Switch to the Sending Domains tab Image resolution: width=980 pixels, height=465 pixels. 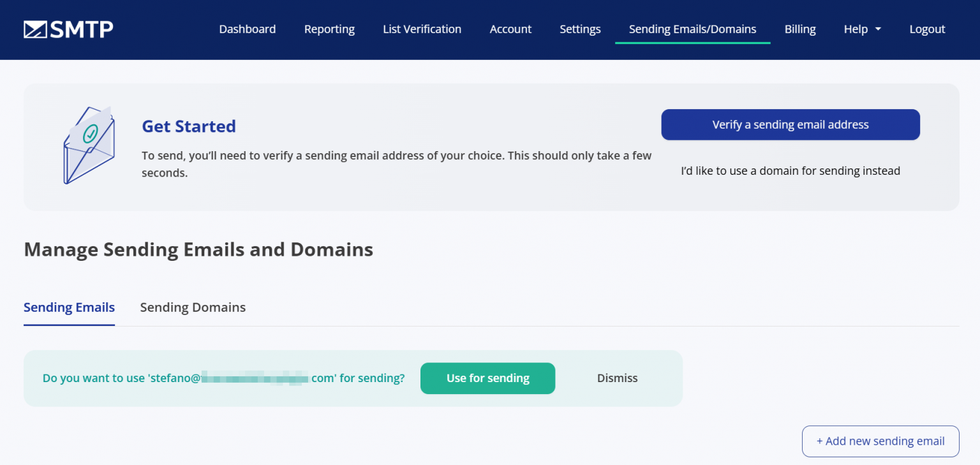coord(193,307)
